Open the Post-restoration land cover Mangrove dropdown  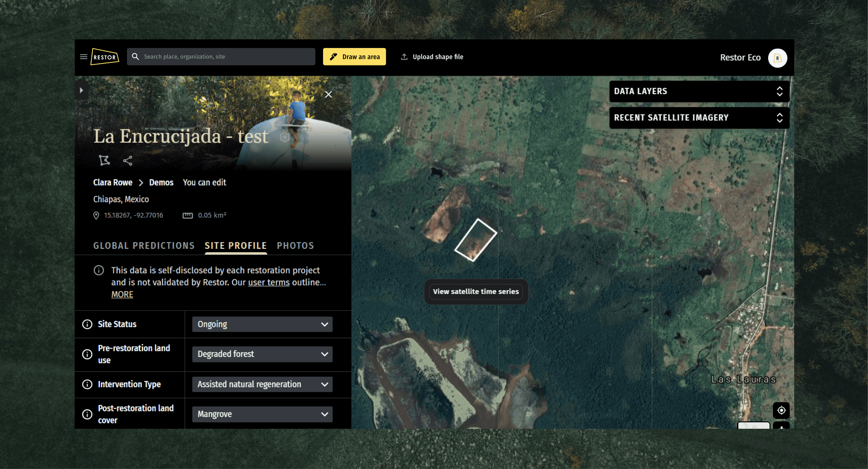point(262,414)
